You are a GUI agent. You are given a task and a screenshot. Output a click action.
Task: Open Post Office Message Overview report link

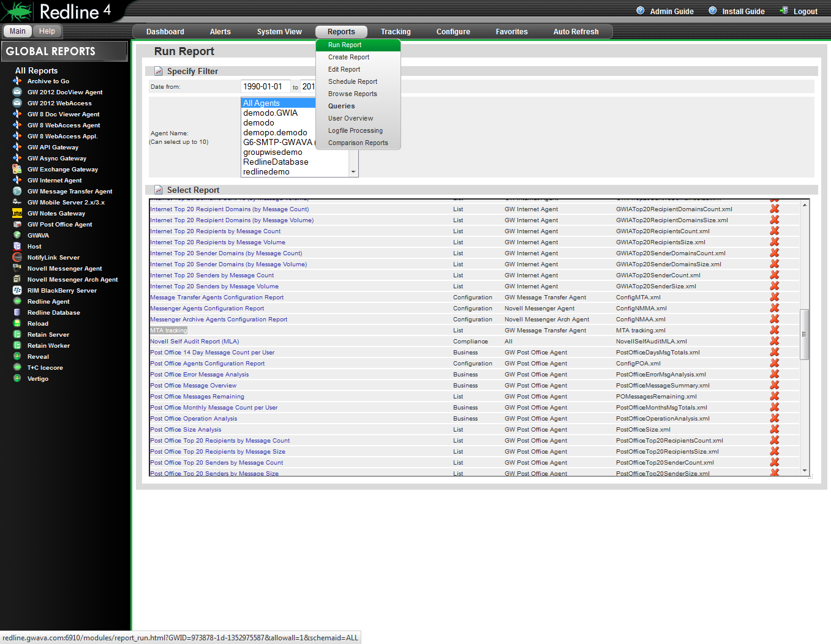[x=194, y=386]
